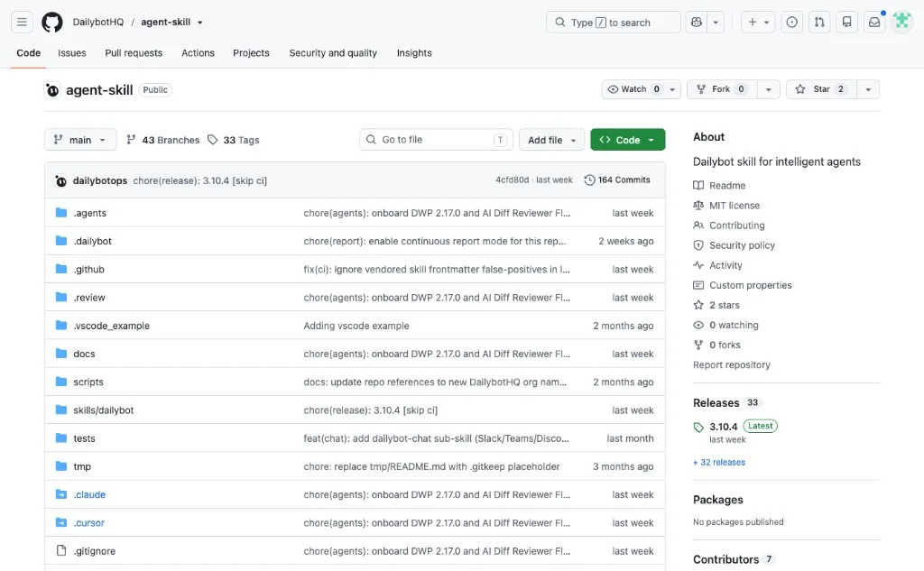Open the 164 Commits history
Image resolution: width=924 pixels, height=571 pixels.
click(x=617, y=180)
